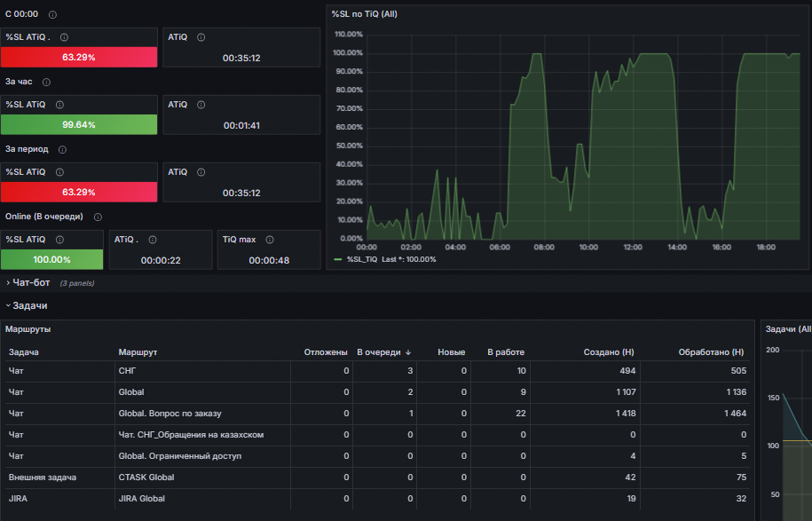Click the green %SL_TiQ legend color line
Image resolution: width=812 pixels, height=521 pixels.
337,259
